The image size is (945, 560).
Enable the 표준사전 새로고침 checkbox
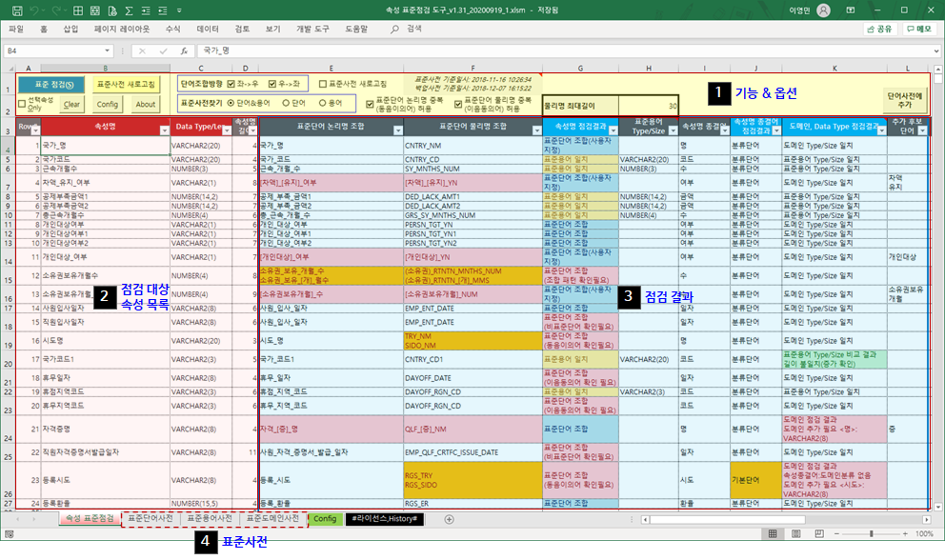(322, 84)
